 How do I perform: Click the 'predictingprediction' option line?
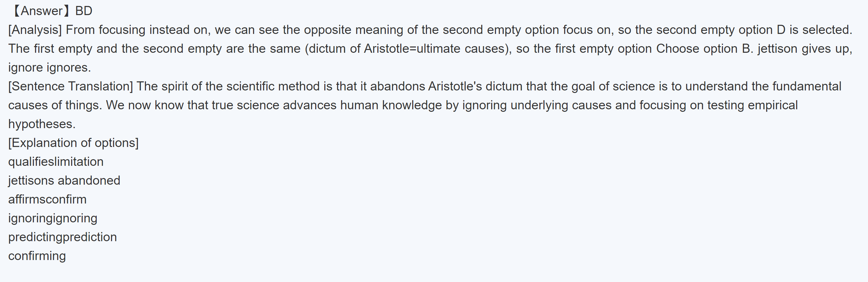coord(62,237)
